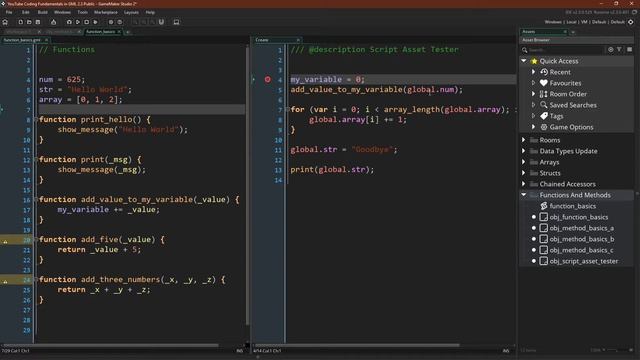
Task: Open the Start Page home icon
Action: pyautogui.click(x=5, y=22)
